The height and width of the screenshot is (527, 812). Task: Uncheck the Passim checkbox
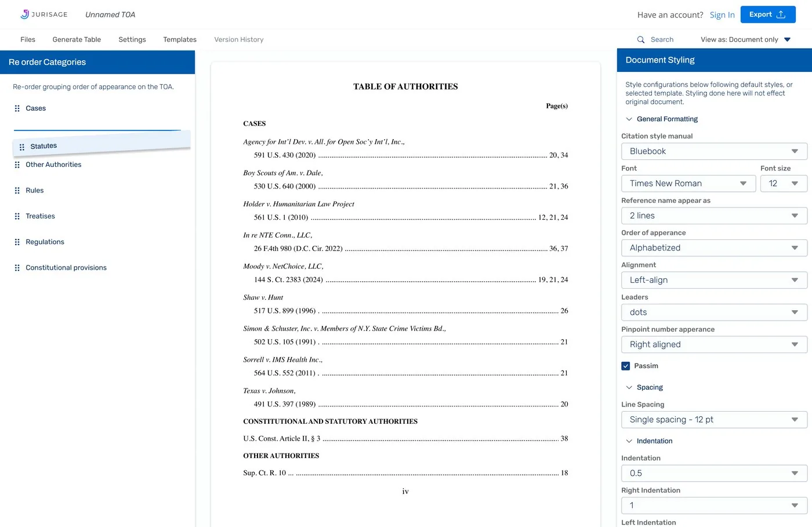[x=626, y=366]
